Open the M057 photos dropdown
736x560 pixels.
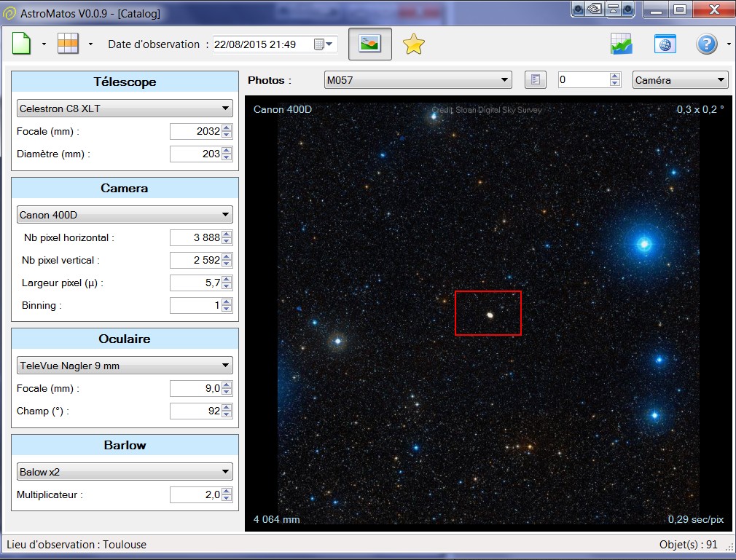click(418, 79)
